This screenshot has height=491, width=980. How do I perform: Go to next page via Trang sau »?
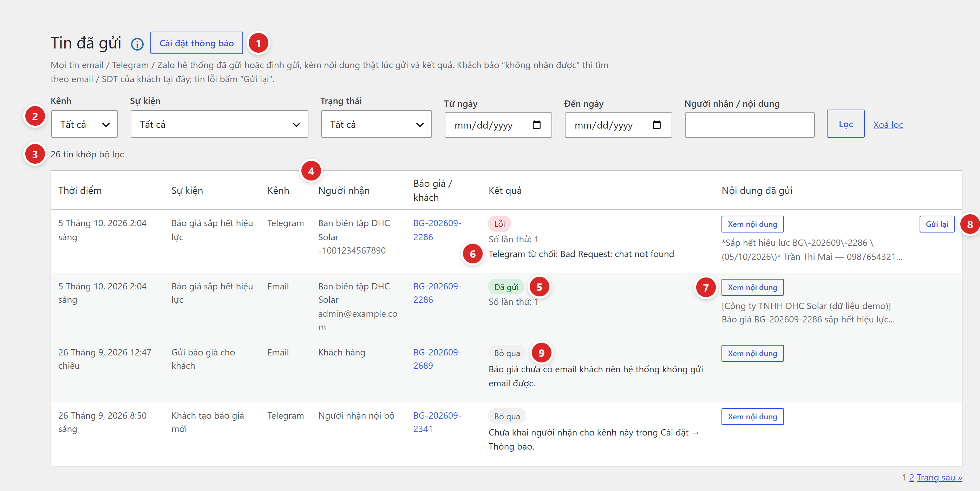coord(939,477)
